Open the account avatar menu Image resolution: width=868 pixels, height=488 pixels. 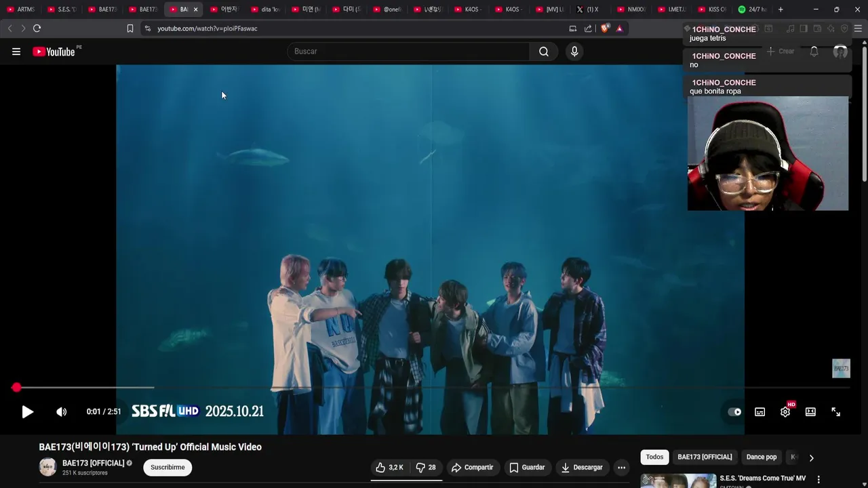tap(840, 52)
